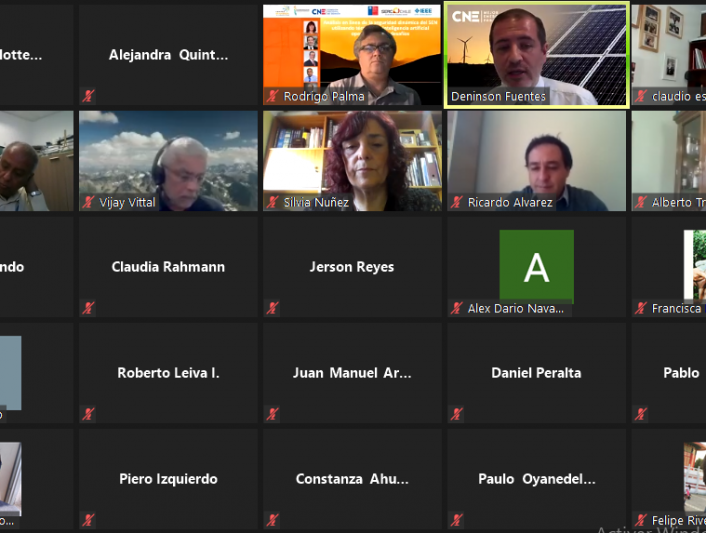Select the Alejandra Quint... participant tile
Viewport: 706px width, 533px height.
[168, 55]
